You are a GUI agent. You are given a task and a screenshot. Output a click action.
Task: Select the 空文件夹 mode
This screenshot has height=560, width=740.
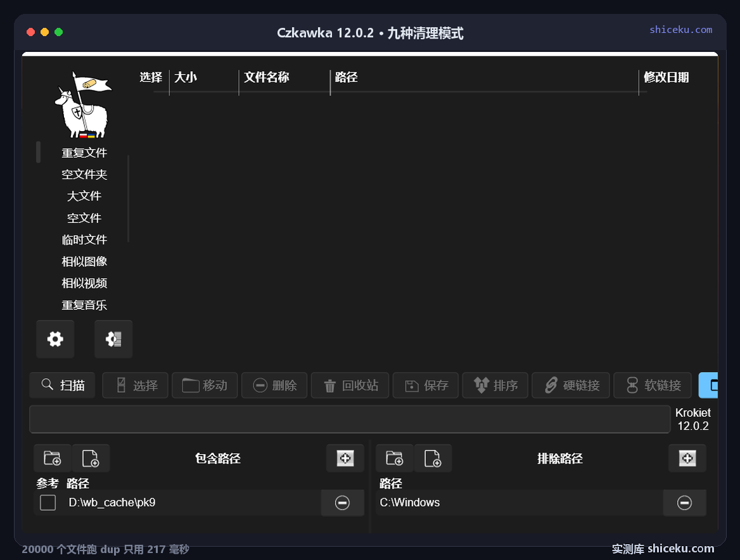click(x=84, y=175)
